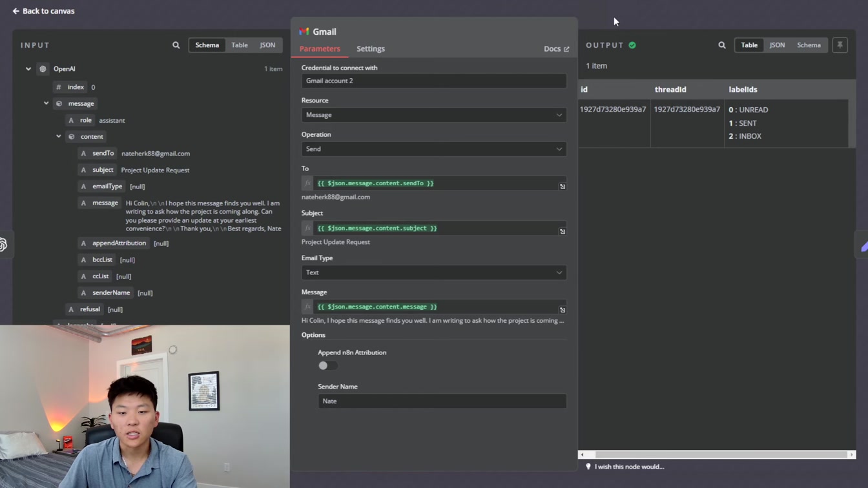This screenshot has height=488, width=868.
Task: Open the Resource dropdown
Action: (434, 115)
